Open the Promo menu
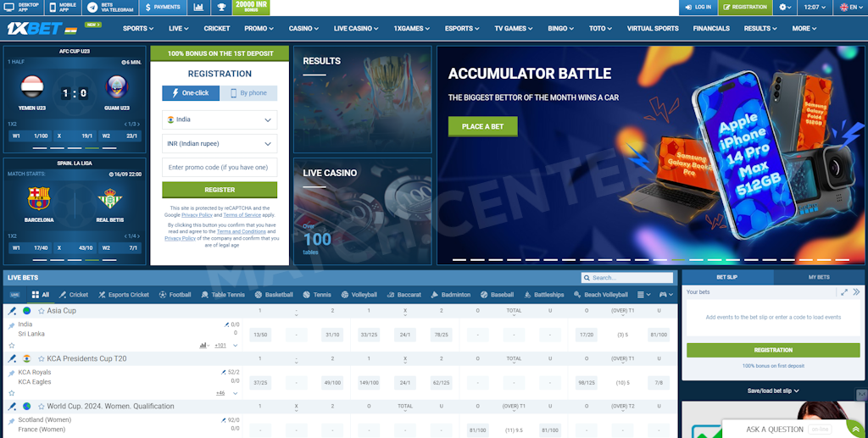Image resolution: width=868 pixels, height=438 pixels. (259, 28)
